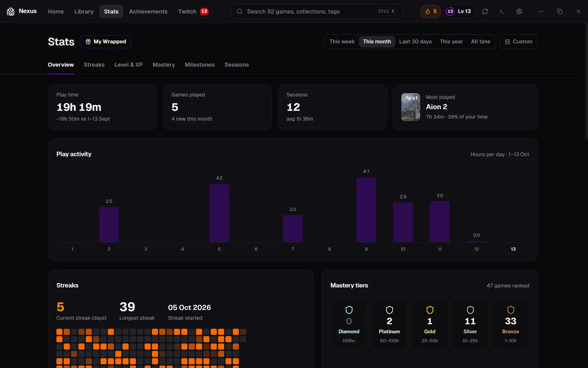Click the Nexus logo icon
This screenshot has width=588, height=368.
11,11
